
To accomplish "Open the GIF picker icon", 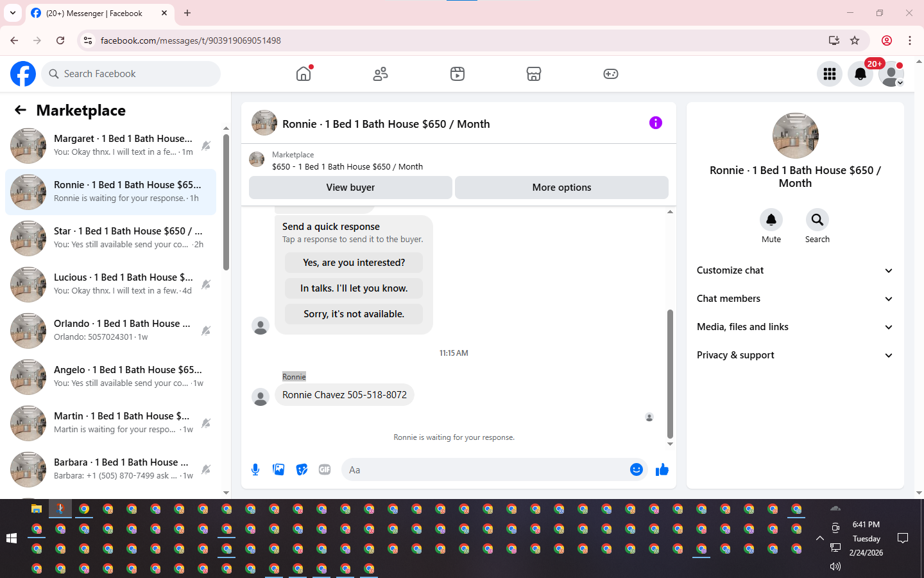I will (325, 469).
